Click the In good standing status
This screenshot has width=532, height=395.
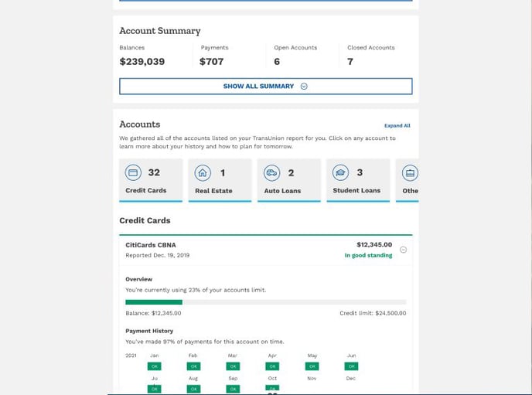369,255
